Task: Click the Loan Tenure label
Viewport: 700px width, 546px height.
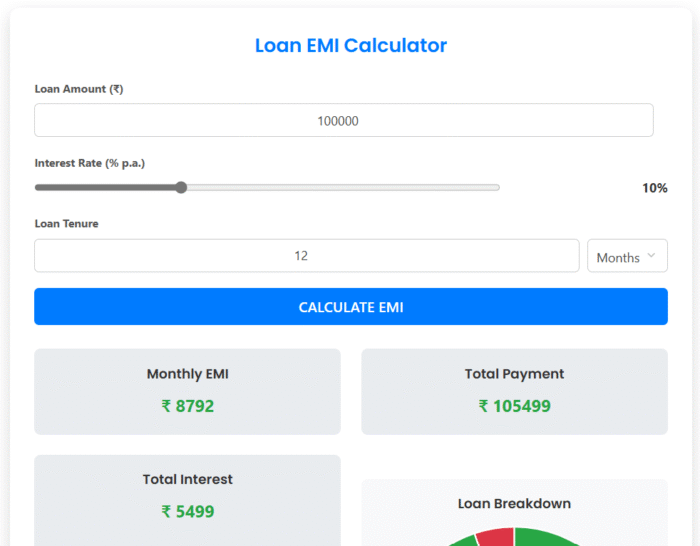Action: tap(66, 224)
